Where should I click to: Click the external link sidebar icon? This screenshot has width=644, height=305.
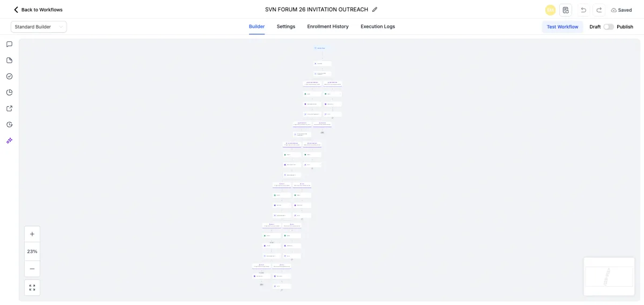pos(9,108)
